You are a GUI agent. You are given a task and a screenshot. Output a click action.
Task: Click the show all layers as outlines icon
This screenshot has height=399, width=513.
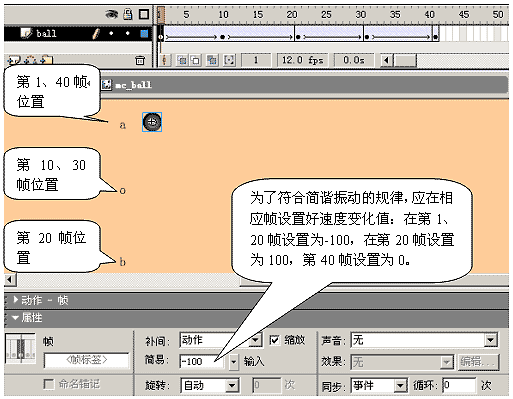point(144,14)
